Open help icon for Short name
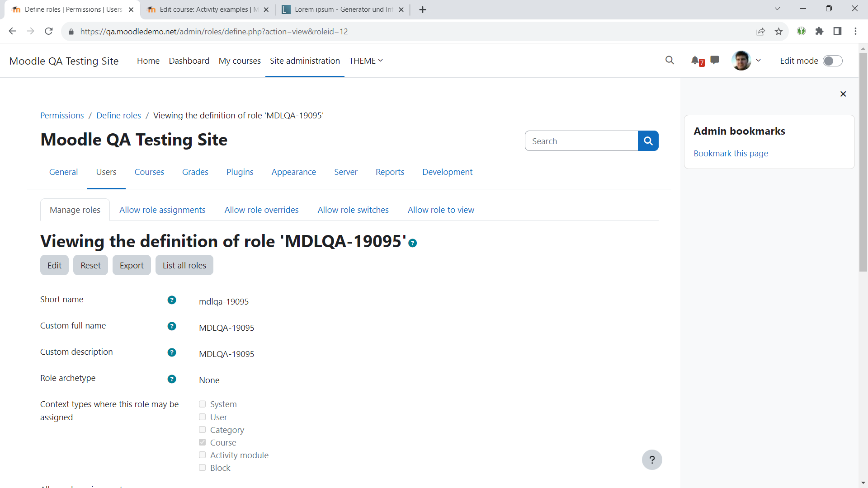The width and height of the screenshot is (868, 488). (x=172, y=300)
